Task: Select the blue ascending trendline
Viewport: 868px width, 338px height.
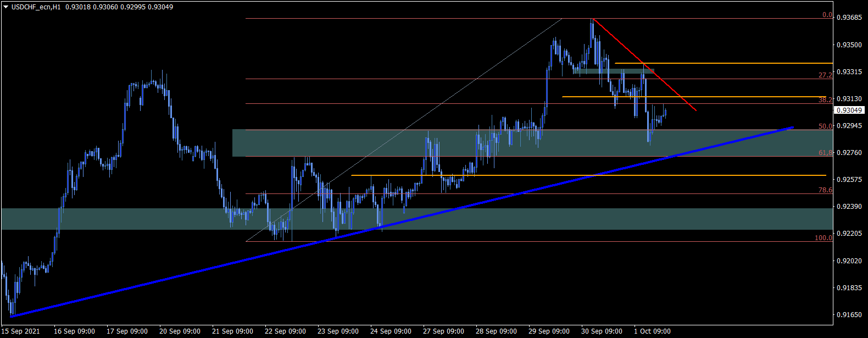Action: [x=402, y=221]
